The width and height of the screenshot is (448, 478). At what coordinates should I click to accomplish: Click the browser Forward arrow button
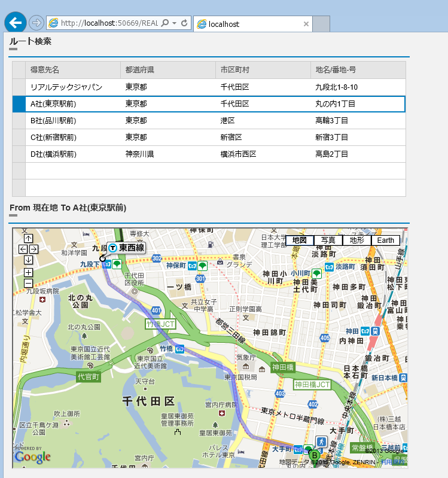point(36,23)
